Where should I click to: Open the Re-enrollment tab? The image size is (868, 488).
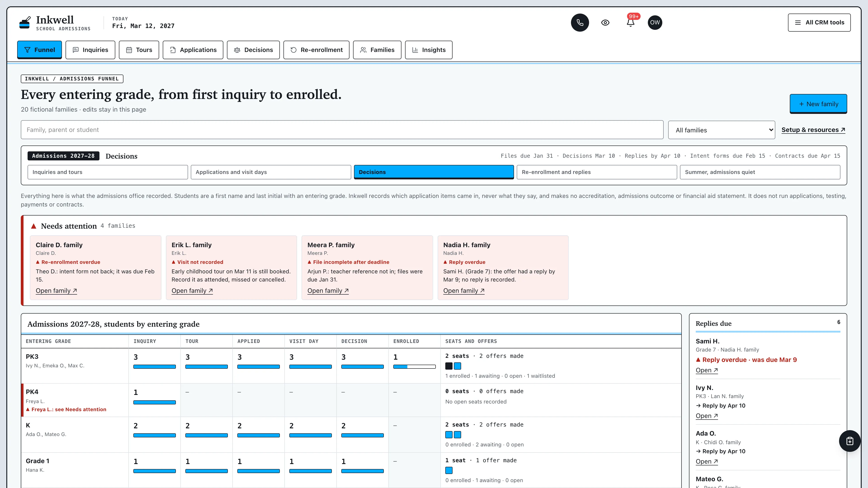click(316, 50)
